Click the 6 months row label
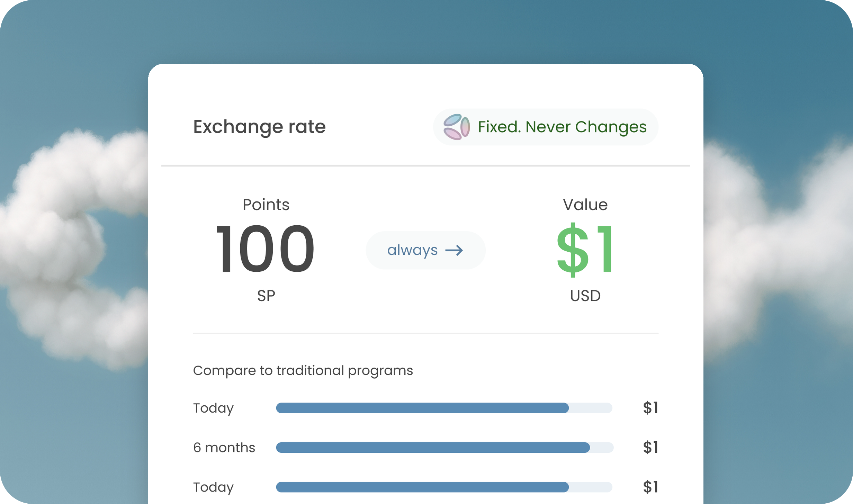The width and height of the screenshot is (853, 504). coord(224,448)
